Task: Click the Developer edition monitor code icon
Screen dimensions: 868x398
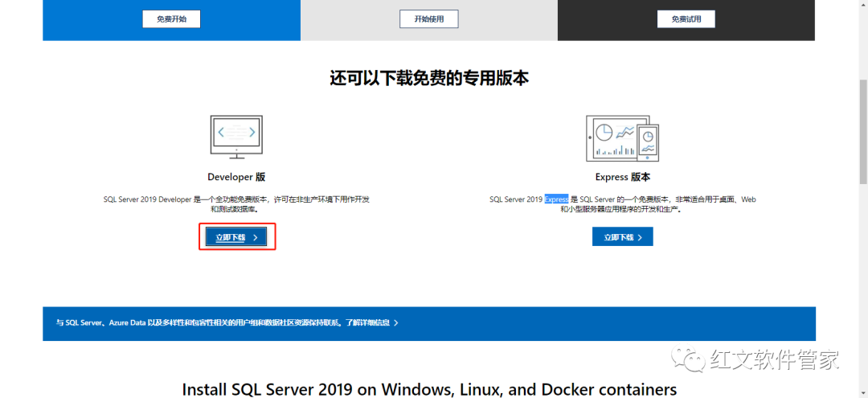Action: tap(236, 137)
